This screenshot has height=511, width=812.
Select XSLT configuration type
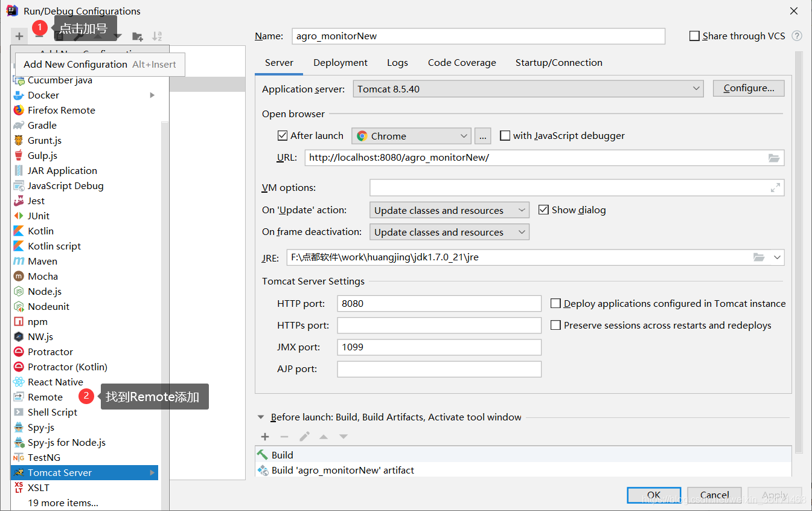coord(84,487)
